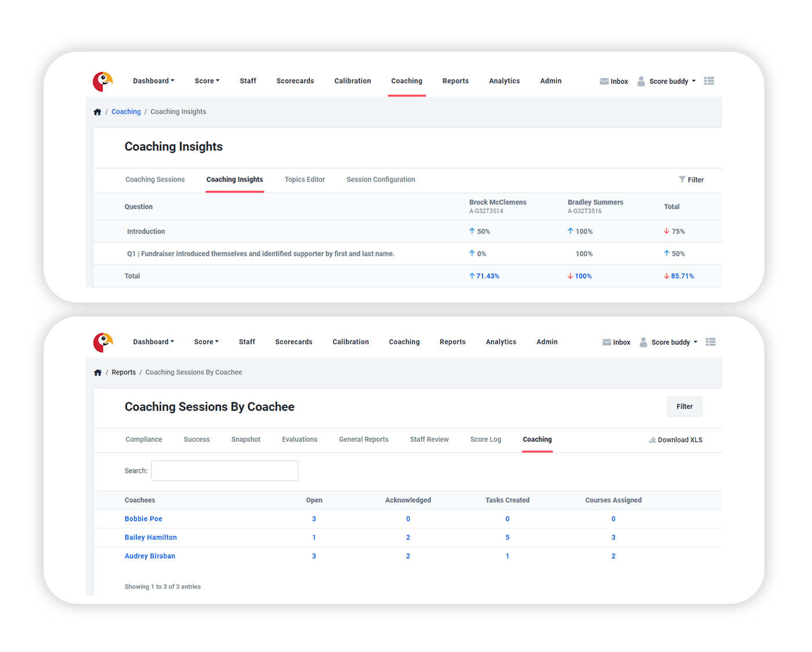Select the Snapshot report tab
The image size is (812, 652).
(246, 440)
